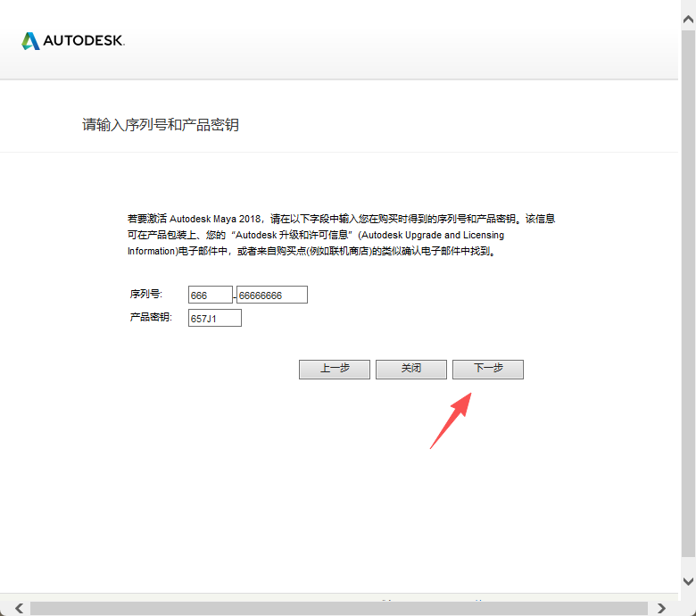The height and width of the screenshot is (616, 696).
Task: Click the heading 请输入序列号和产品密钥
Action: tap(161, 125)
